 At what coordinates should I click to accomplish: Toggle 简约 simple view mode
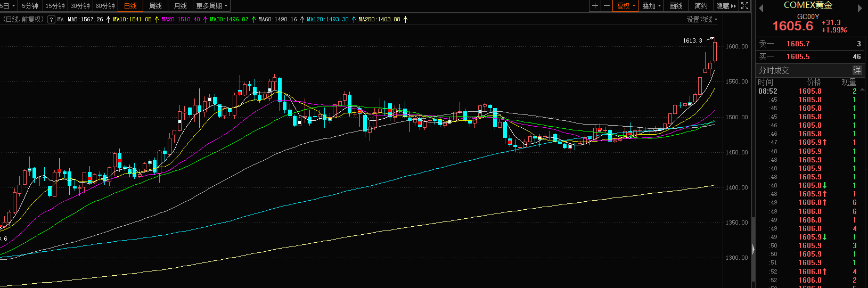[701, 6]
